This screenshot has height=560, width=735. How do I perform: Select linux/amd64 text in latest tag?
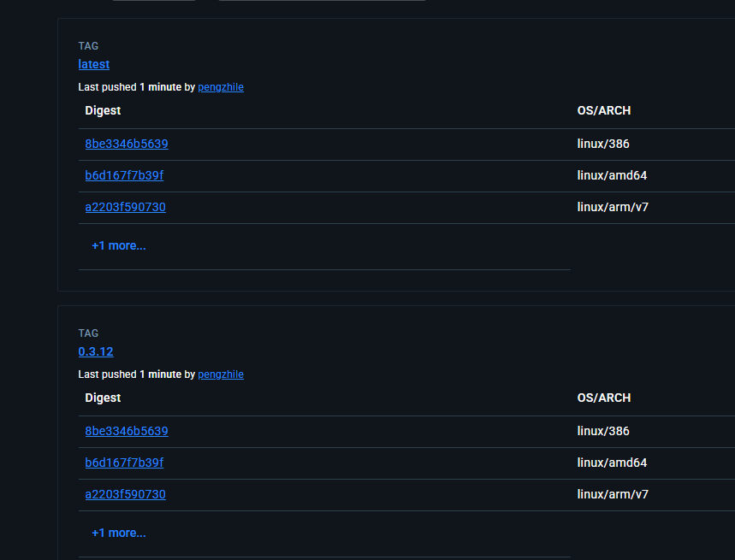click(x=612, y=175)
